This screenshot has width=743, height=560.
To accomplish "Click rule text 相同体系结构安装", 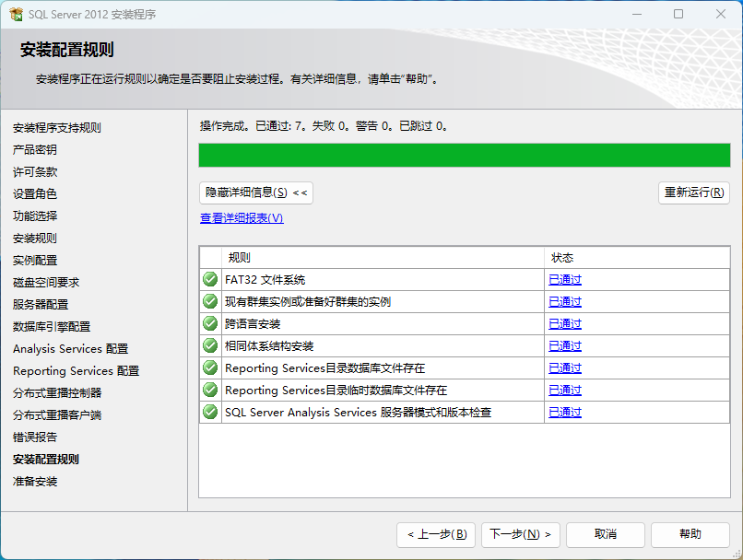I will 269,346.
